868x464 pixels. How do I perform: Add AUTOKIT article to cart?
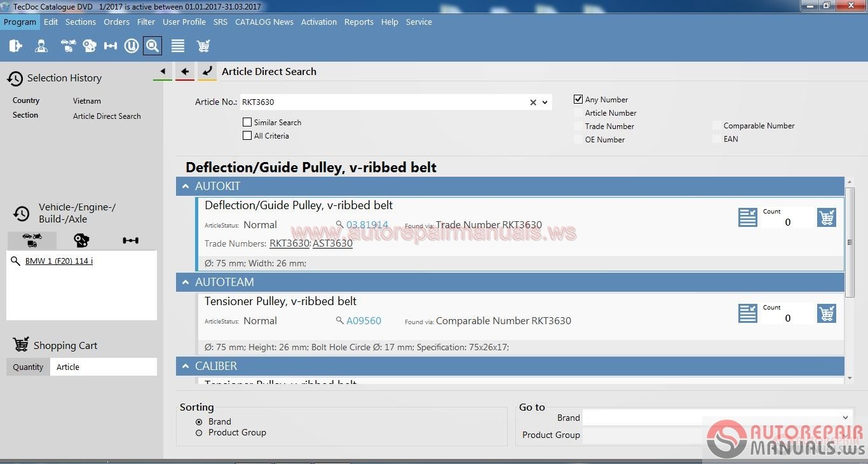click(x=827, y=217)
